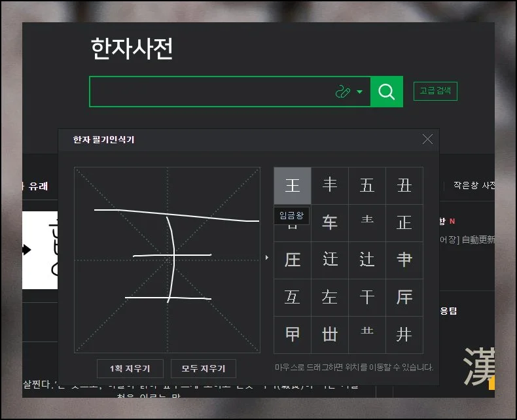Select the 王 candidate character

coord(293,186)
